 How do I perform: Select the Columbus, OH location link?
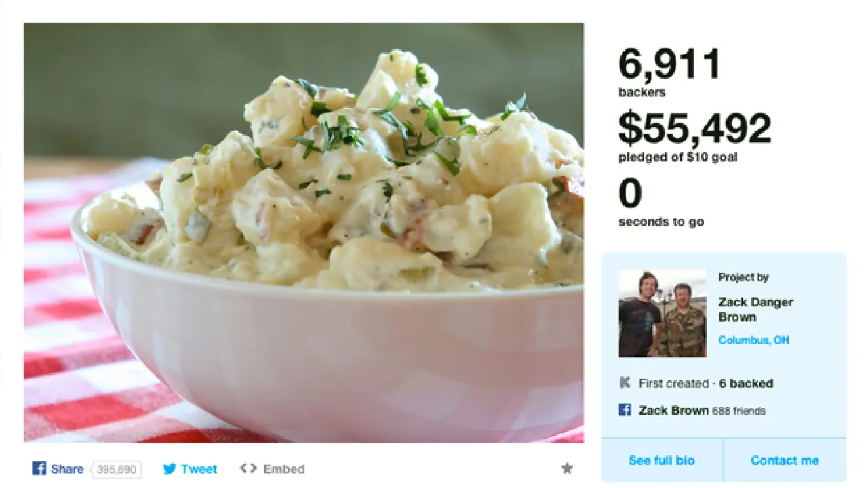753,340
